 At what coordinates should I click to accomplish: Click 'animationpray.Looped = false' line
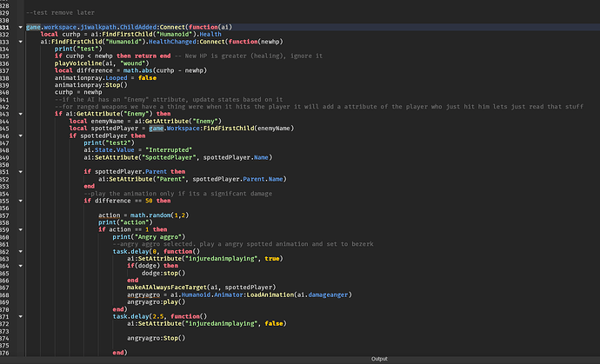pyautogui.click(x=105, y=78)
